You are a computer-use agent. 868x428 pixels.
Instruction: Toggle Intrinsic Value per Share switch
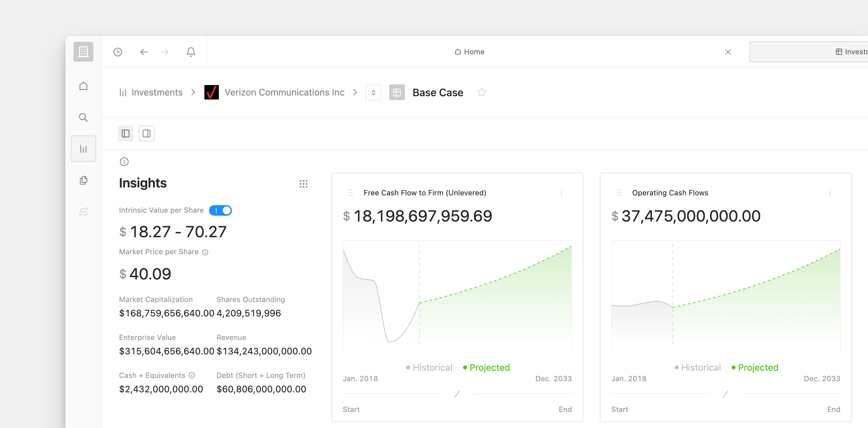[221, 210]
